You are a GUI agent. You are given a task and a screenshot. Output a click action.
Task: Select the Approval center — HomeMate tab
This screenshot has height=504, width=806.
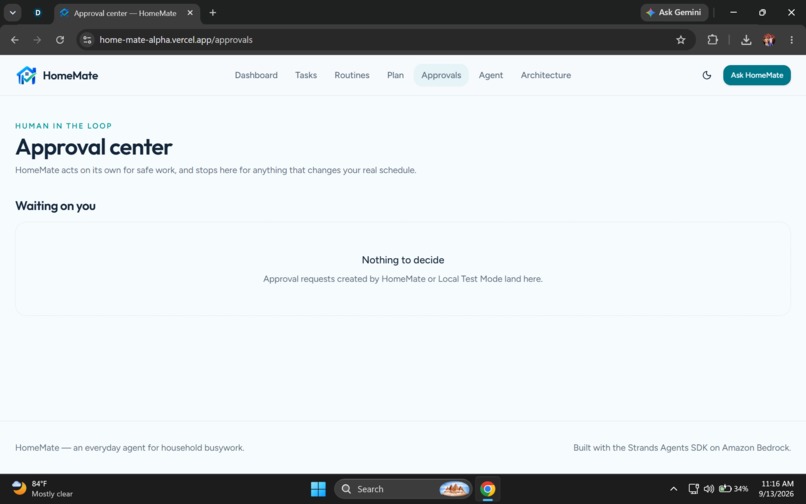[x=125, y=13]
